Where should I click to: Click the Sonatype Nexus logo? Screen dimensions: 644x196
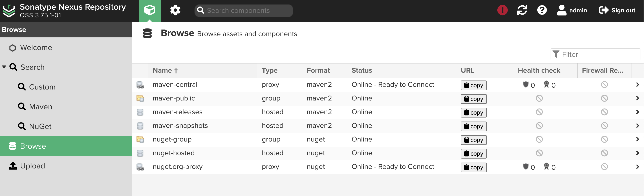coord(9,11)
